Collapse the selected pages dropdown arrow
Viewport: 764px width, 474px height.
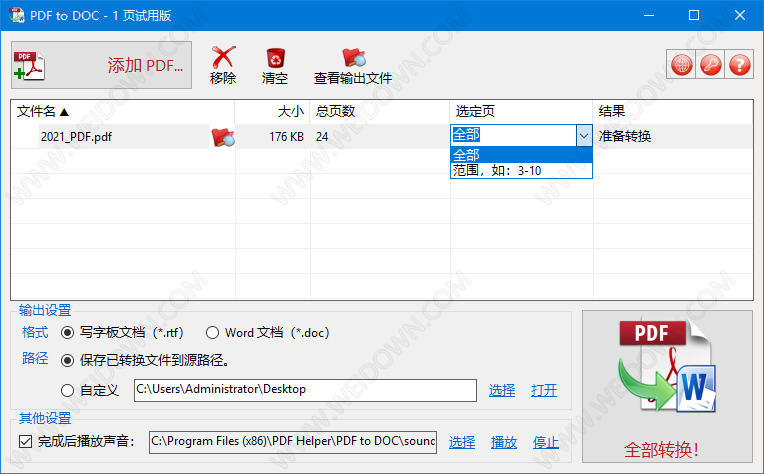pyautogui.click(x=583, y=136)
